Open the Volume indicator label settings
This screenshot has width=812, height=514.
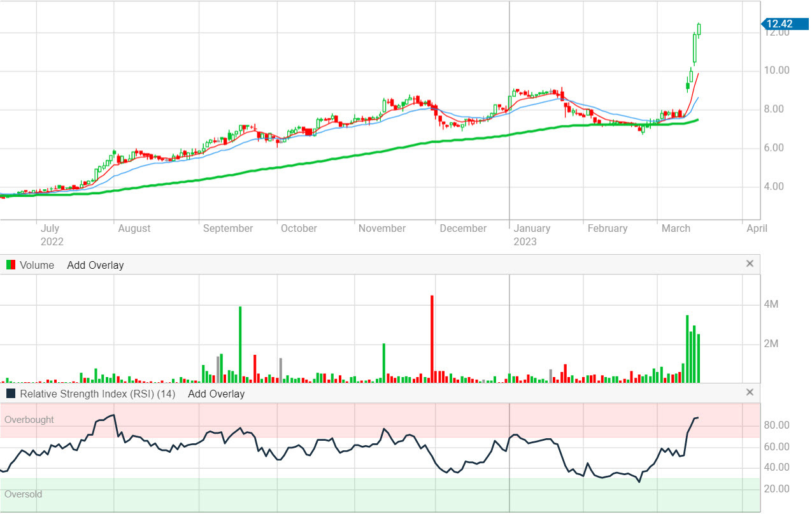(37, 265)
